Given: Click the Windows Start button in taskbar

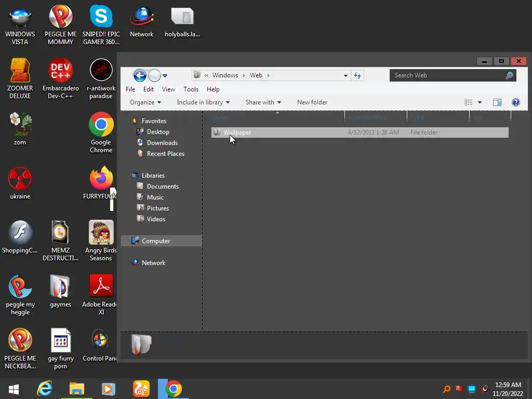Looking at the screenshot, I should [x=14, y=389].
